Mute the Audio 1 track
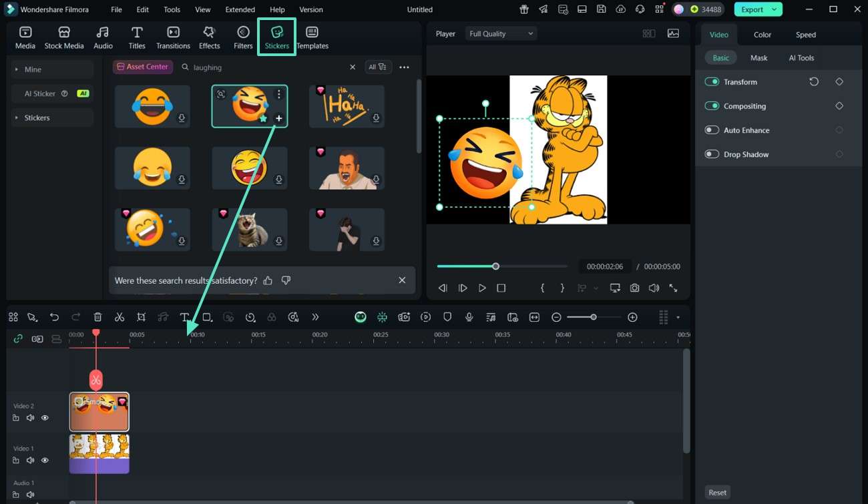868x504 pixels. click(x=30, y=495)
